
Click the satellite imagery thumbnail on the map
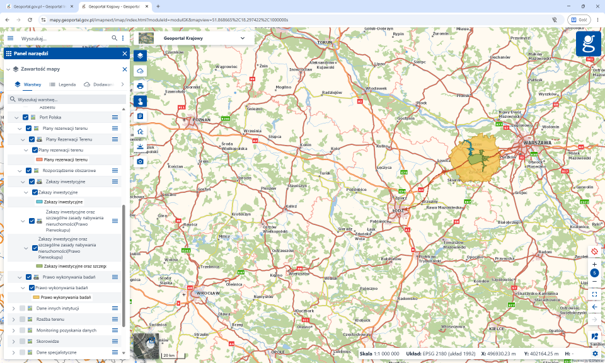(x=146, y=346)
